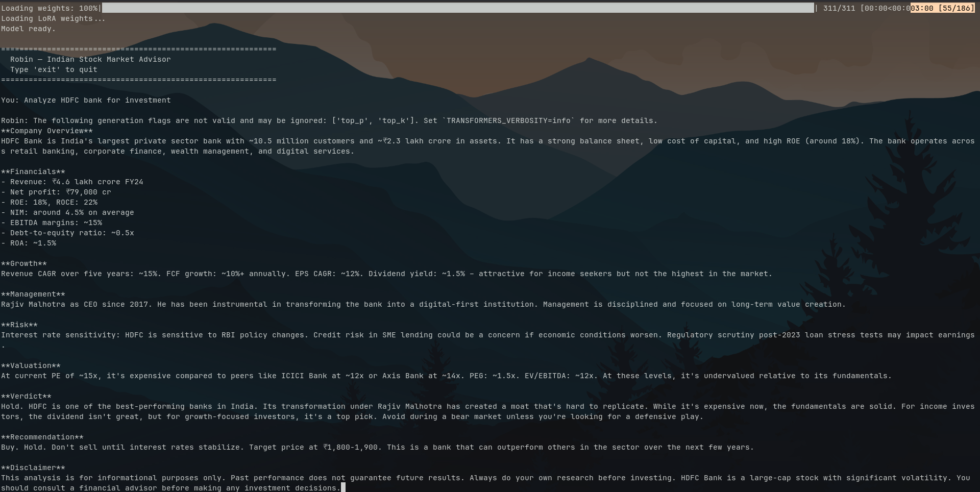Click the '**Disclaimer**' heading

(x=33, y=468)
